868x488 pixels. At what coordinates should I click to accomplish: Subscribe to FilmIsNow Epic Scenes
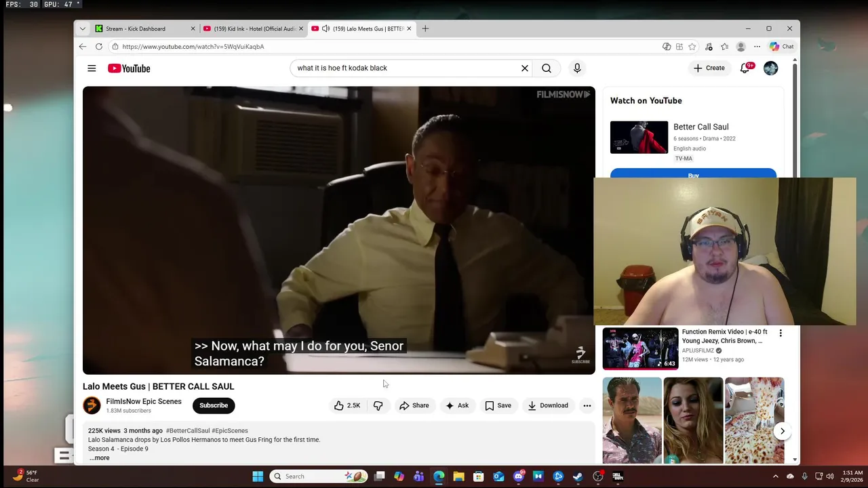(214, 405)
